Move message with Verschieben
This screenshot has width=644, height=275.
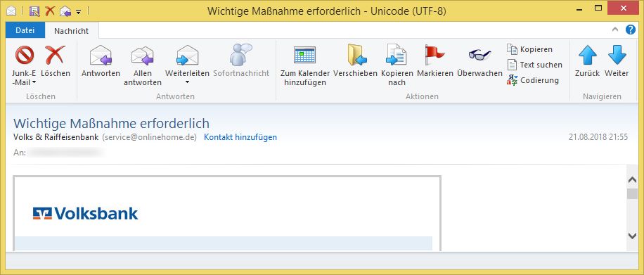355,60
